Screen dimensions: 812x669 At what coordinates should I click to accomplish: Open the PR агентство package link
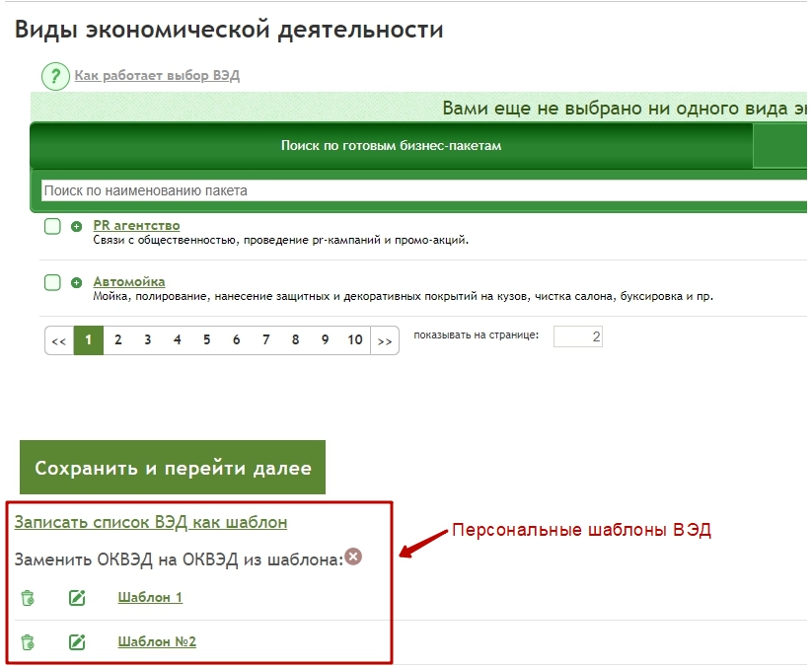(x=136, y=226)
